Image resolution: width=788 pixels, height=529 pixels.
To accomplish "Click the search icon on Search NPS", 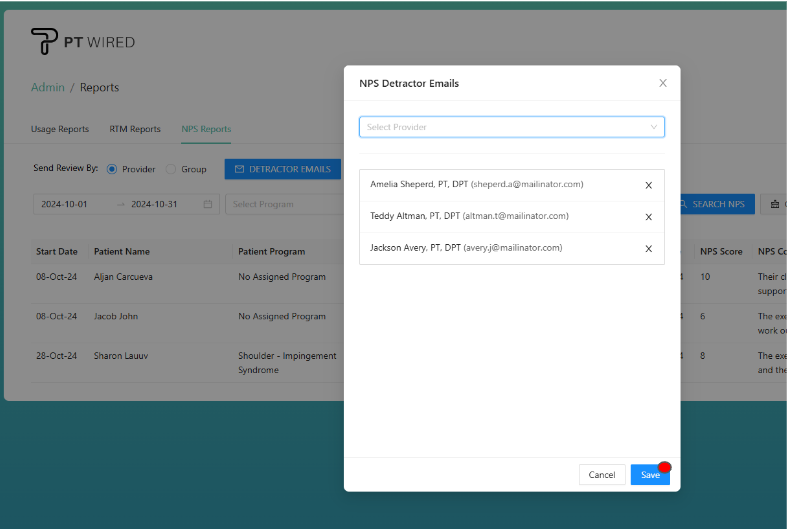I will coord(684,204).
